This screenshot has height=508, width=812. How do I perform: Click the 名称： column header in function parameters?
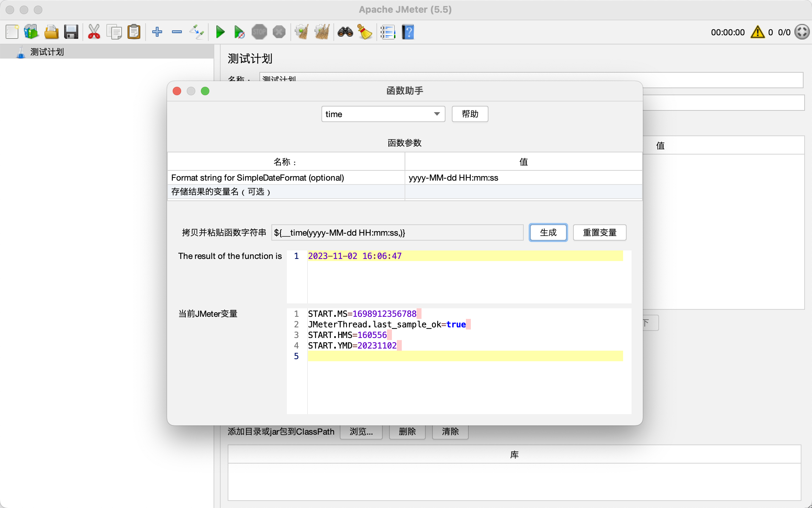point(286,162)
